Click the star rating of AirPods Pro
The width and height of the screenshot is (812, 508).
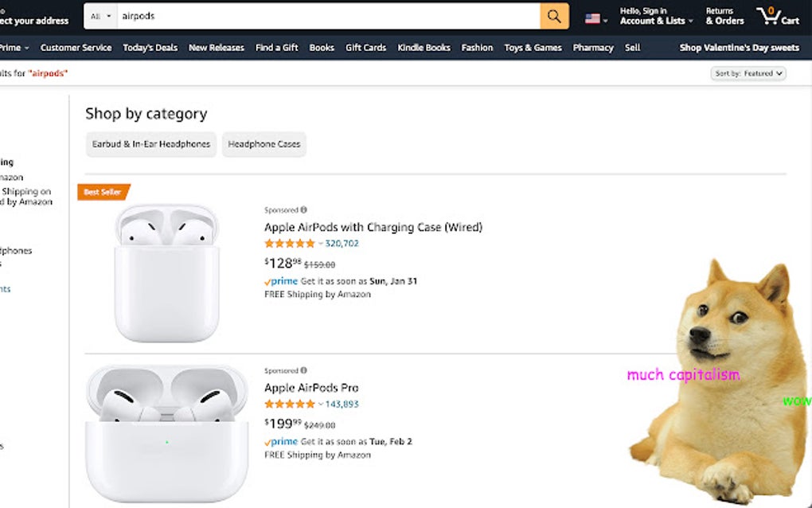point(290,404)
